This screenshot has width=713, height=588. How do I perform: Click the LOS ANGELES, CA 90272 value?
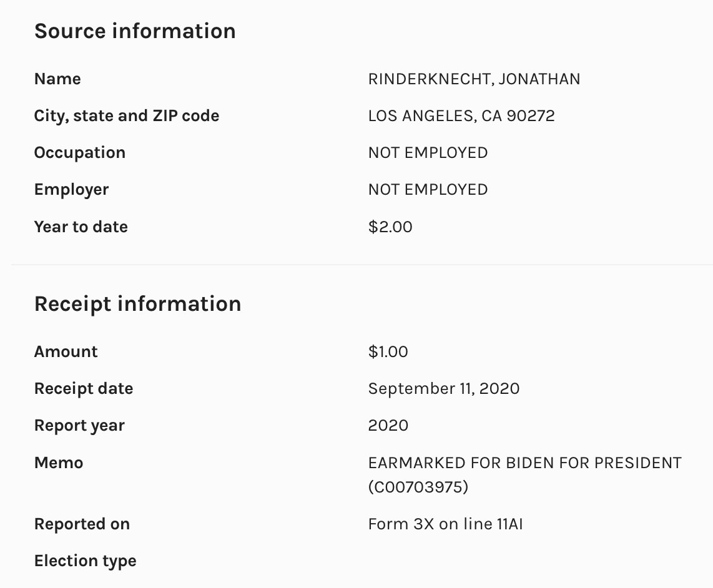pyautogui.click(x=461, y=116)
